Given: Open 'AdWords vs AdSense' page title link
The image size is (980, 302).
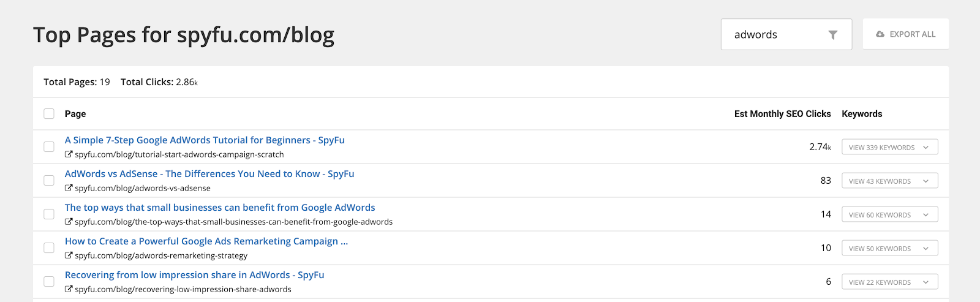Looking at the screenshot, I should pyautogui.click(x=209, y=174).
